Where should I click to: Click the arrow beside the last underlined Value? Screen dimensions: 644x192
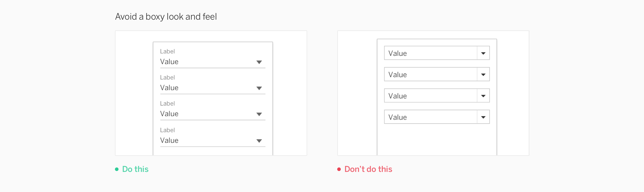click(x=259, y=140)
